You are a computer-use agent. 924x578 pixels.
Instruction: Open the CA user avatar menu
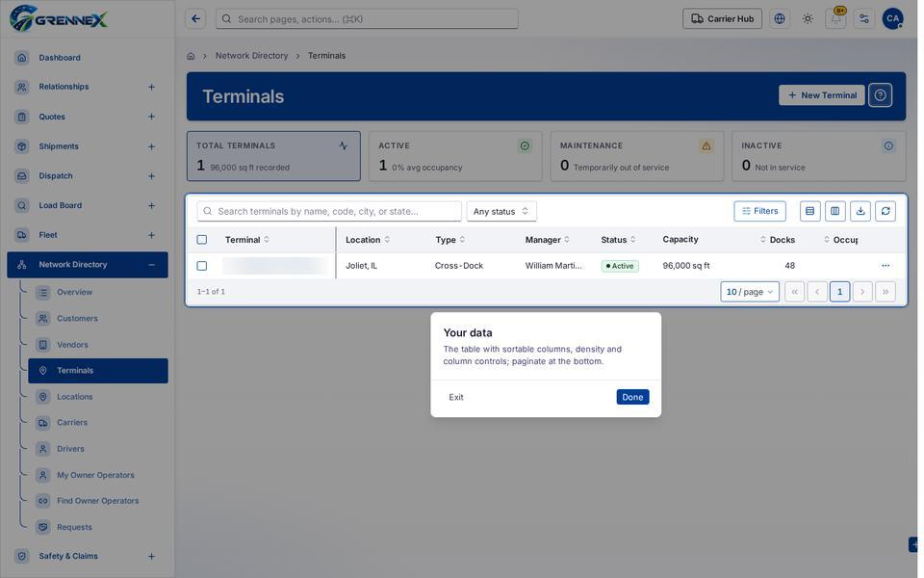tap(893, 19)
